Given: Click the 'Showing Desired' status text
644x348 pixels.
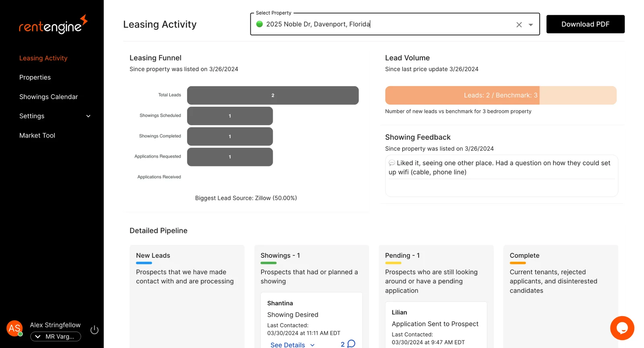Looking at the screenshot, I should [293, 315].
